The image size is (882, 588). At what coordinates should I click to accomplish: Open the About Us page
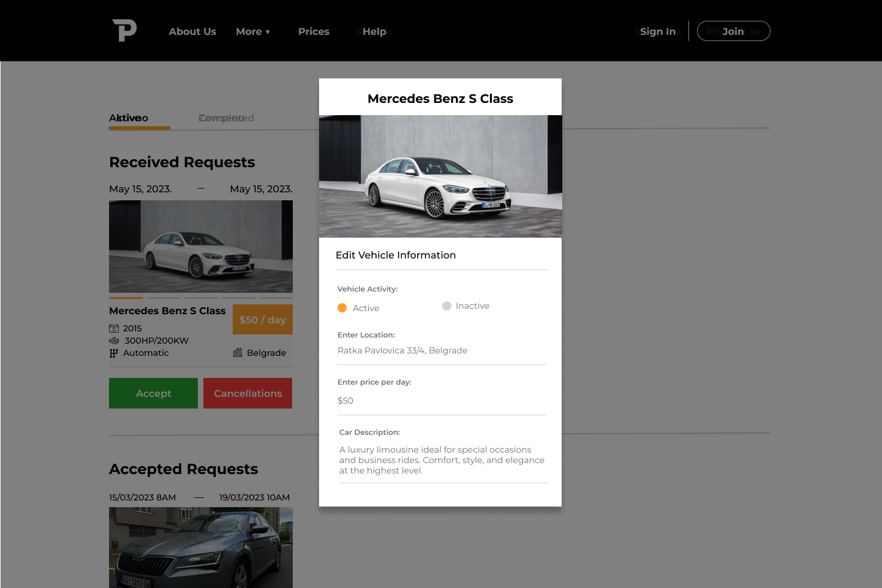tap(192, 31)
